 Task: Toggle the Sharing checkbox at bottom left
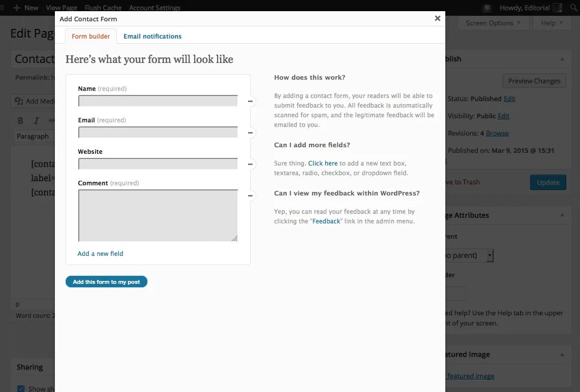[x=21, y=388]
